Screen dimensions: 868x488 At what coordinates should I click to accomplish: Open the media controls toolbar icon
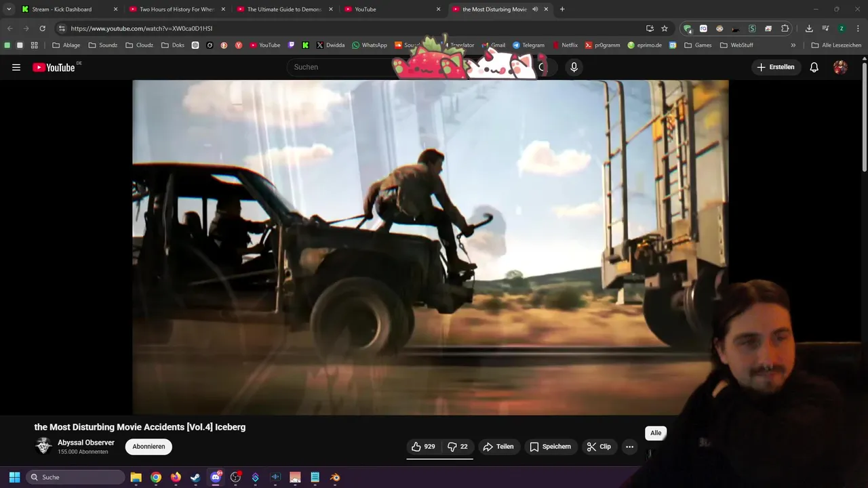pos(825,28)
